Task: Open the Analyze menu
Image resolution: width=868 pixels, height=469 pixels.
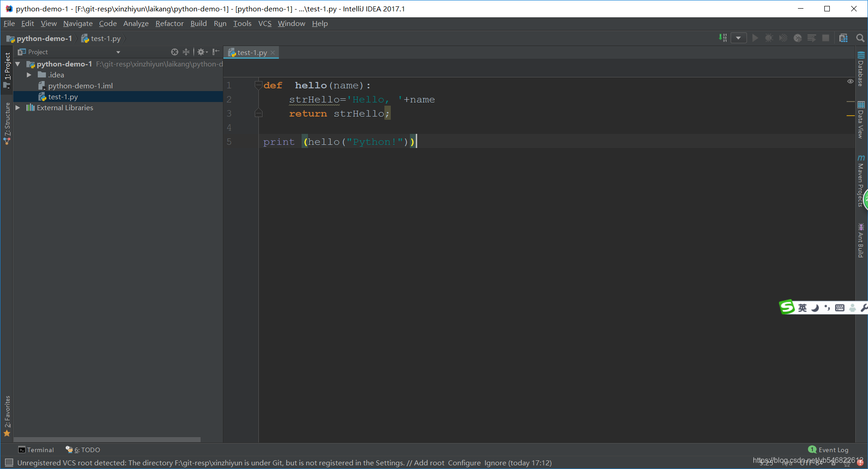Action: (136, 23)
